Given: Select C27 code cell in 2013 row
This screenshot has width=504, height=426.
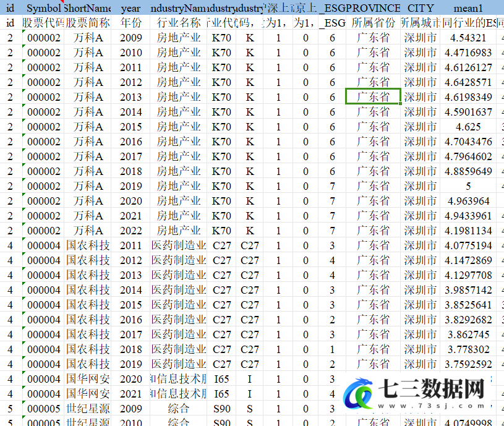Looking at the screenshot, I should 221,275.
